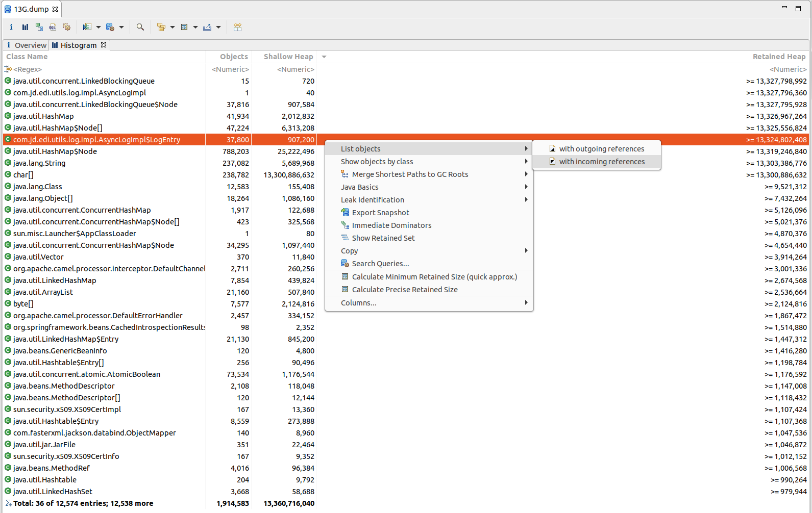Expand the Java Basics submenu
Image resolution: width=812 pixels, height=513 pixels.
[429, 187]
